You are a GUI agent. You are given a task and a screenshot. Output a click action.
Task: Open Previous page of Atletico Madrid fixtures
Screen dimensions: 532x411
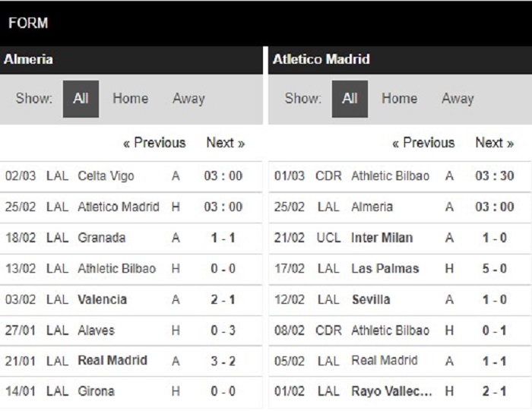[x=423, y=143]
